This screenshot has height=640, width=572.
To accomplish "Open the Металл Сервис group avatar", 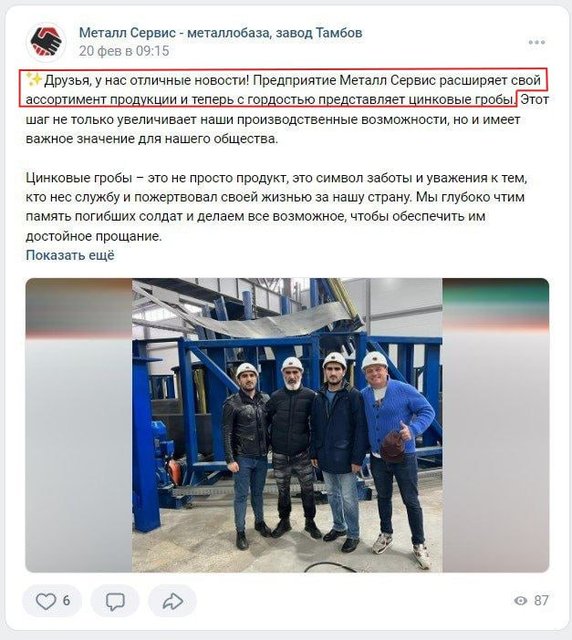I will click(46, 42).
